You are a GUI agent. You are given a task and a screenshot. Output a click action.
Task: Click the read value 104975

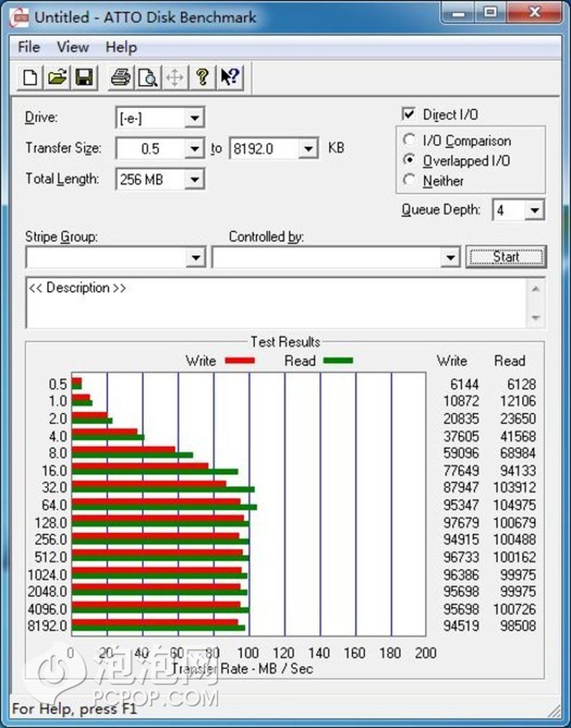[x=514, y=505]
